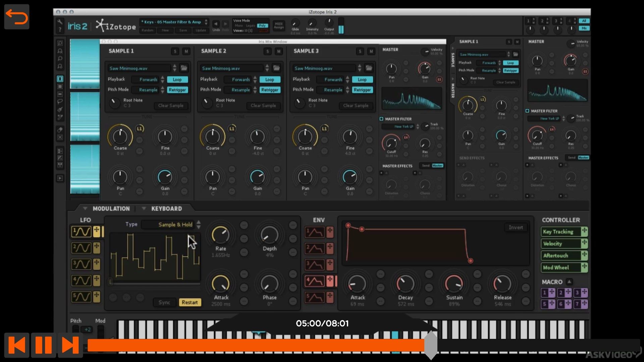Collapse the Modulation section triangle
Viewport: 644px width, 362px height.
tap(85, 208)
